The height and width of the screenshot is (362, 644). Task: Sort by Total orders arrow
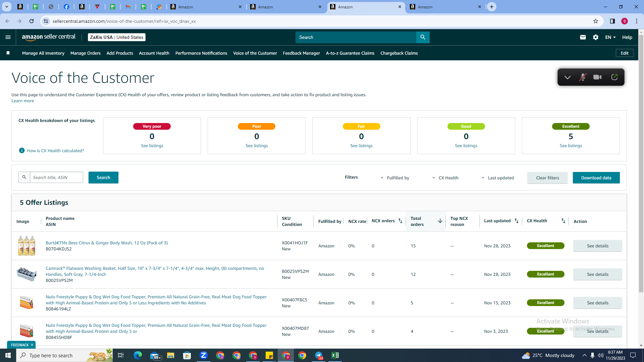coord(440,221)
